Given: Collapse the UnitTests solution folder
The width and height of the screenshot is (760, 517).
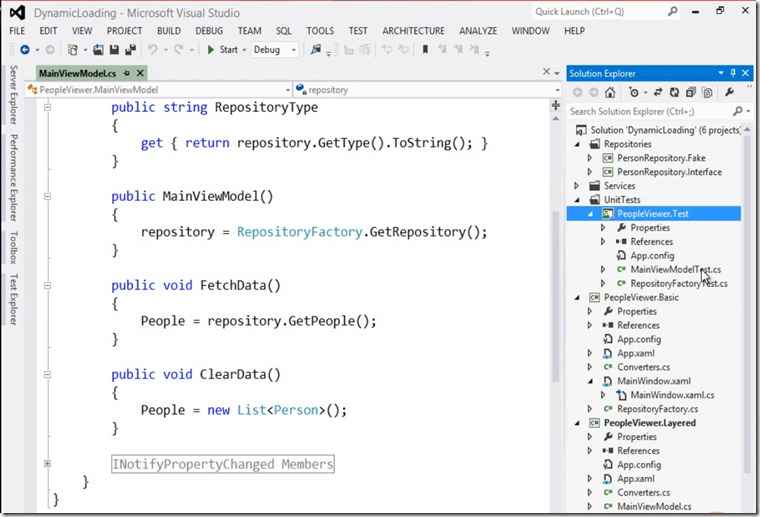Looking at the screenshot, I should 577,200.
